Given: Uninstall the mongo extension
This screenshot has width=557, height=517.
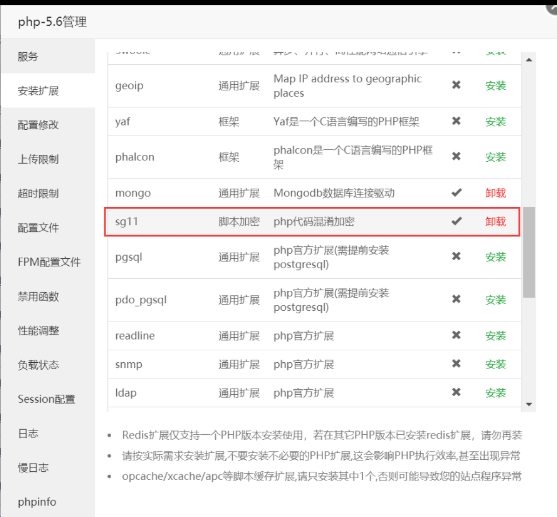Looking at the screenshot, I should point(496,193).
